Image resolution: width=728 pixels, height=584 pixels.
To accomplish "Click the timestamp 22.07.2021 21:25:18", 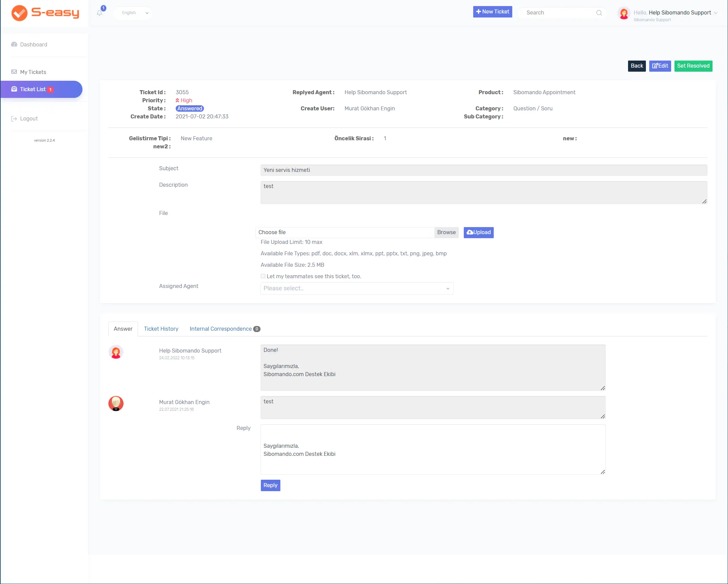I will [x=177, y=409].
